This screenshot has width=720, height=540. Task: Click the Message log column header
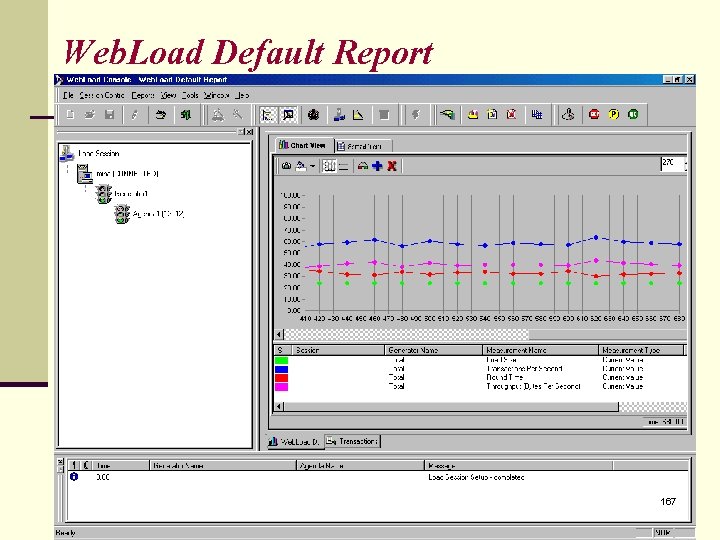point(518,465)
